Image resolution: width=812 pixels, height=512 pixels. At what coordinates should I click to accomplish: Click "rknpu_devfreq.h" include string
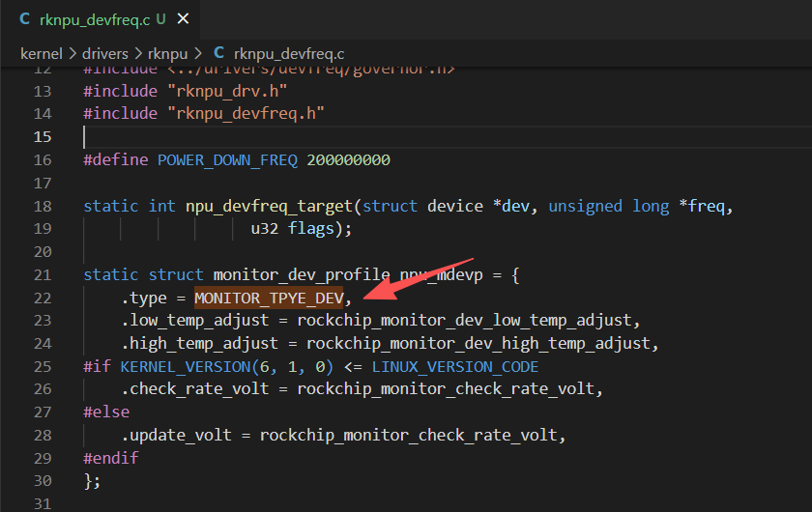tap(246, 113)
